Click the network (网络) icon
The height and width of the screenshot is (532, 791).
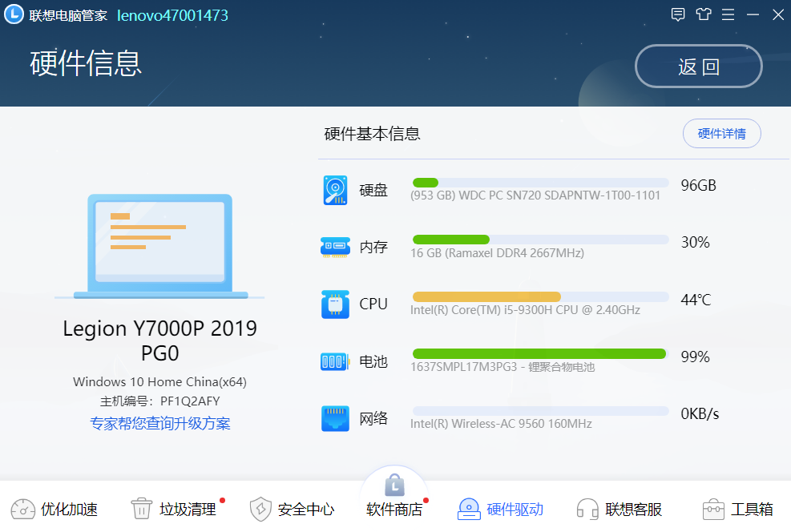tap(335, 418)
